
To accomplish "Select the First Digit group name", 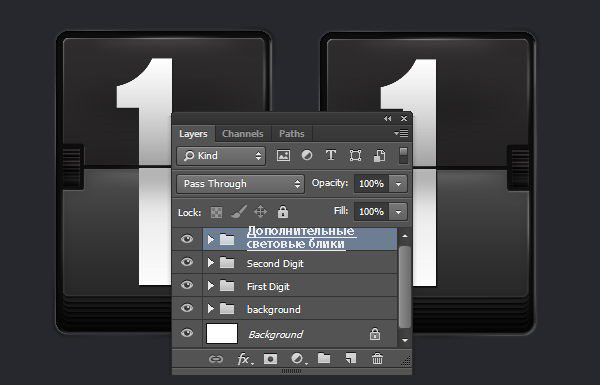I will [268, 286].
